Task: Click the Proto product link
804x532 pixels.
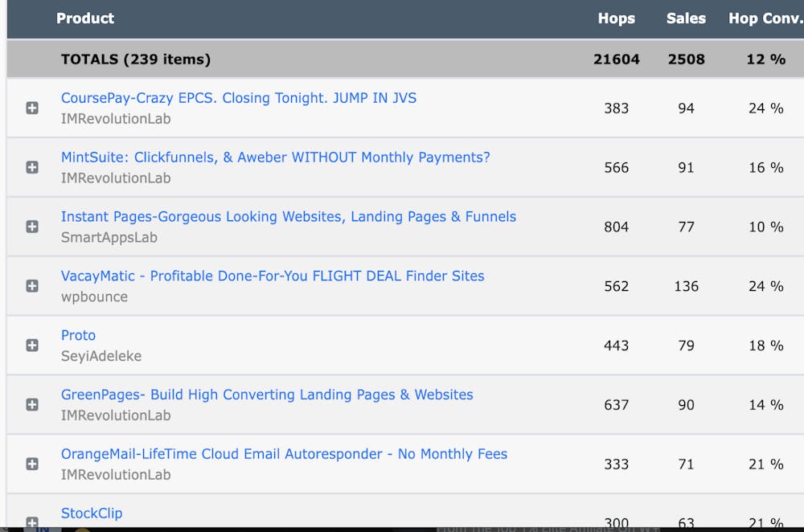Action: click(78, 336)
